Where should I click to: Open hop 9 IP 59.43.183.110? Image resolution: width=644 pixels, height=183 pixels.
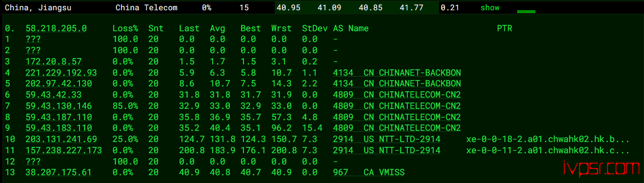pyautogui.click(x=59, y=128)
